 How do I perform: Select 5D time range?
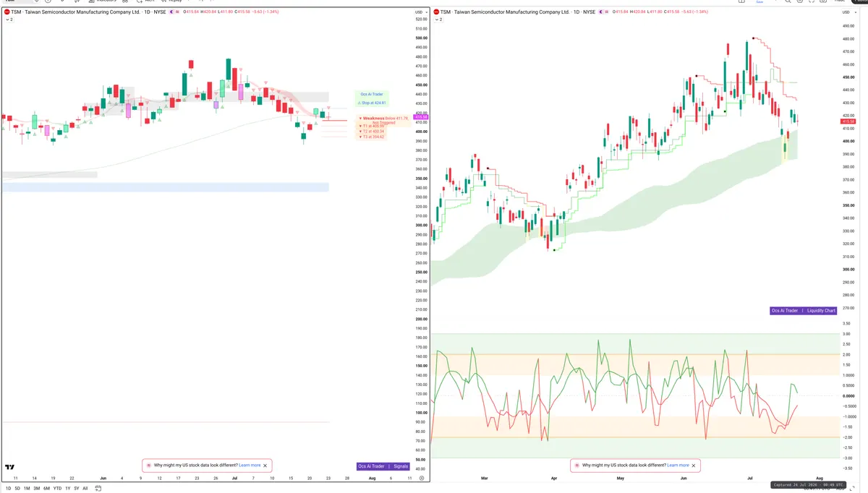pos(17,489)
